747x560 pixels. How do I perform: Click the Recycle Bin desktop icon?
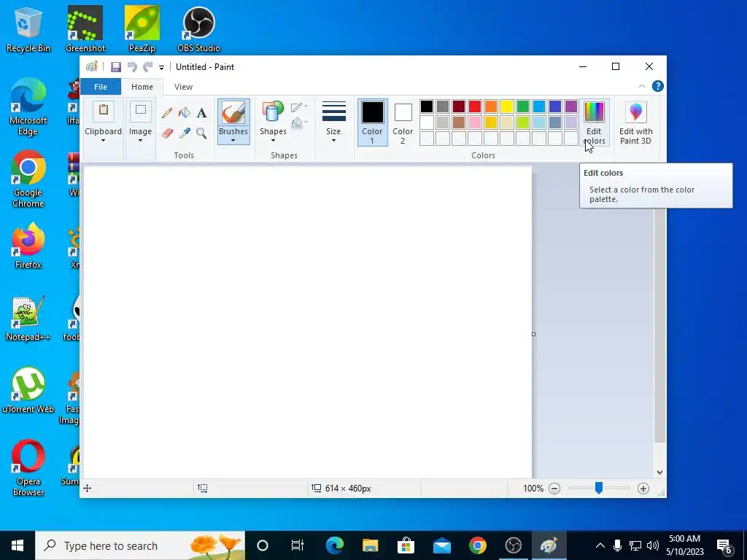click(28, 29)
